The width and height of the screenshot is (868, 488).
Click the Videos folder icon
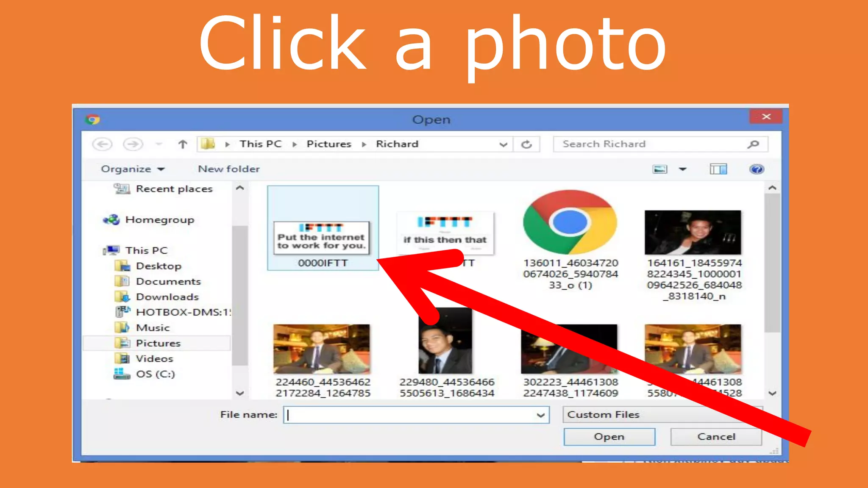tap(122, 358)
